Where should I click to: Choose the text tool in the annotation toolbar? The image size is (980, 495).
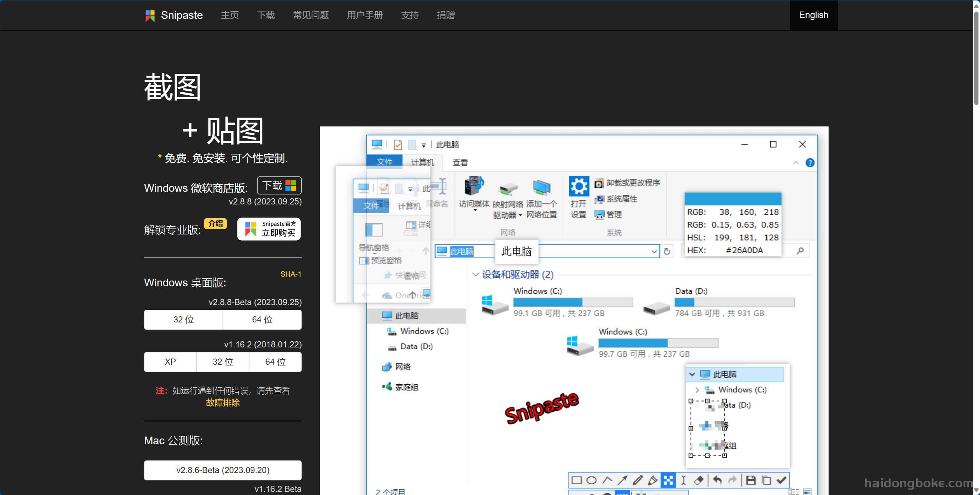(683, 480)
